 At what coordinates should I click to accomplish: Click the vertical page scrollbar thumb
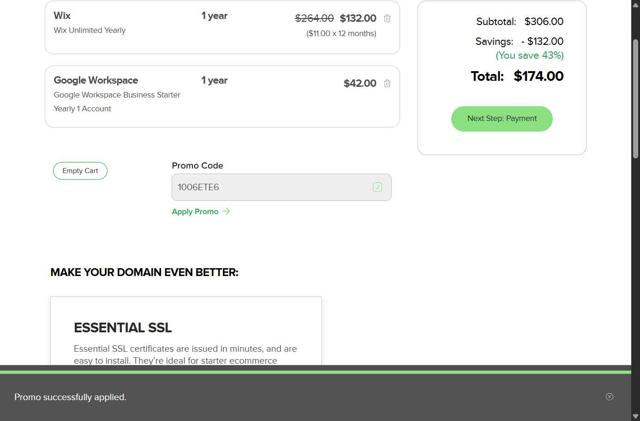pyautogui.click(x=636, y=98)
